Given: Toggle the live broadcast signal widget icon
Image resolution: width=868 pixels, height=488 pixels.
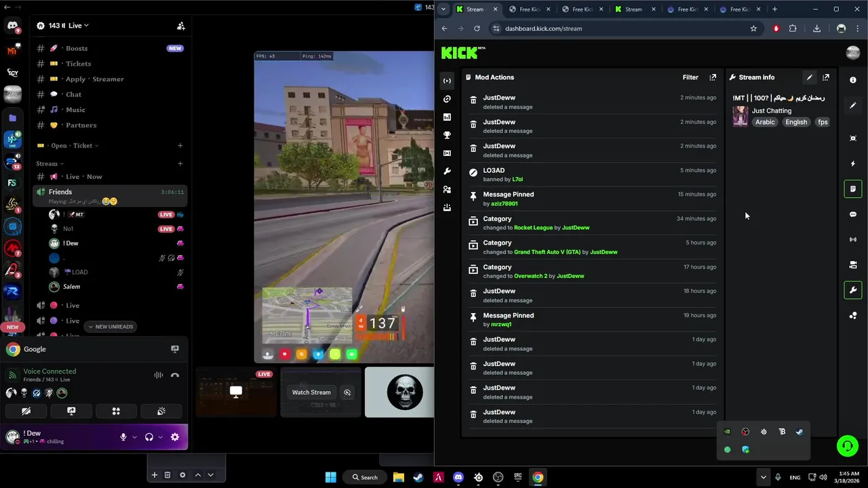Looking at the screenshot, I should point(853,239).
